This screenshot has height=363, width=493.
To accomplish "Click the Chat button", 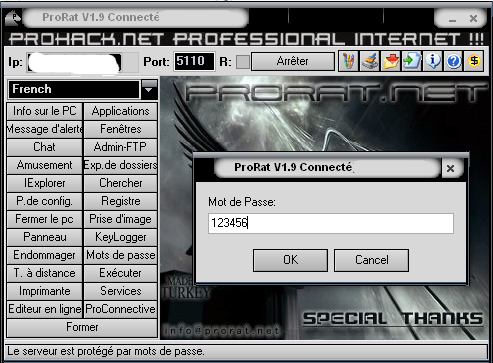I will click(x=45, y=147).
